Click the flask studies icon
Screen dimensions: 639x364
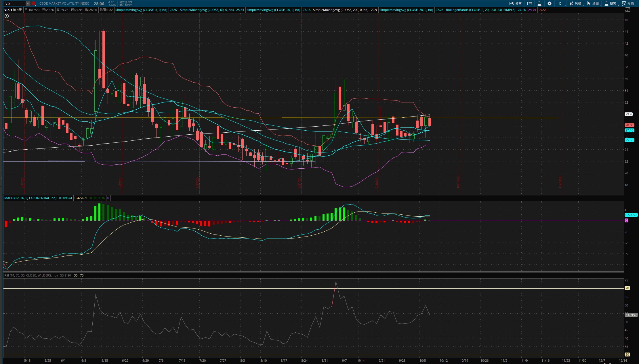[x=539, y=3]
